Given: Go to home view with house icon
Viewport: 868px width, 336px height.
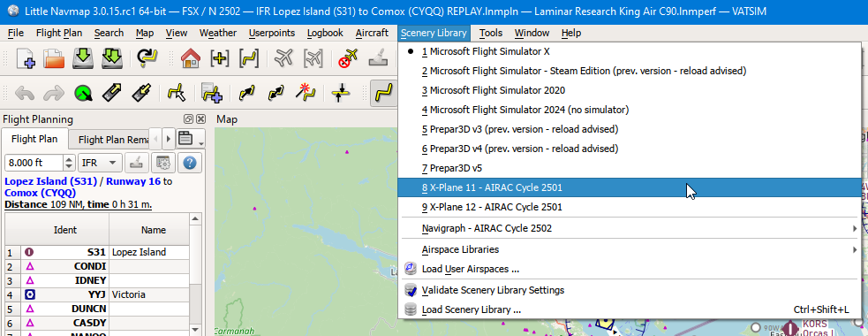Looking at the screenshot, I should coord(191,57).
